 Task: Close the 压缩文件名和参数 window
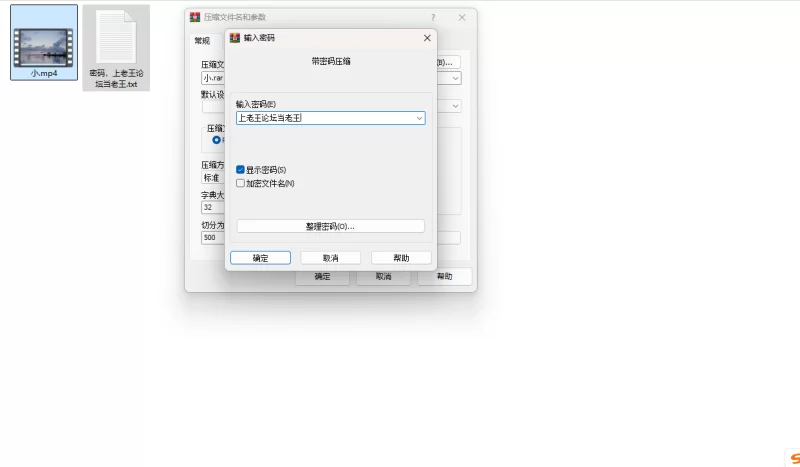pos(462,17)
